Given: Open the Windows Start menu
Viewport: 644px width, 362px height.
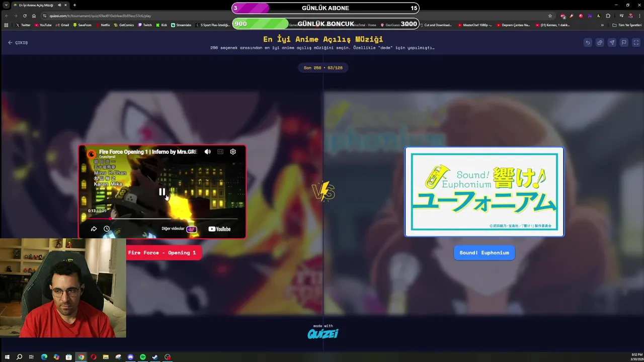Looking at the screenshot, I should click(x=7, y=357).
